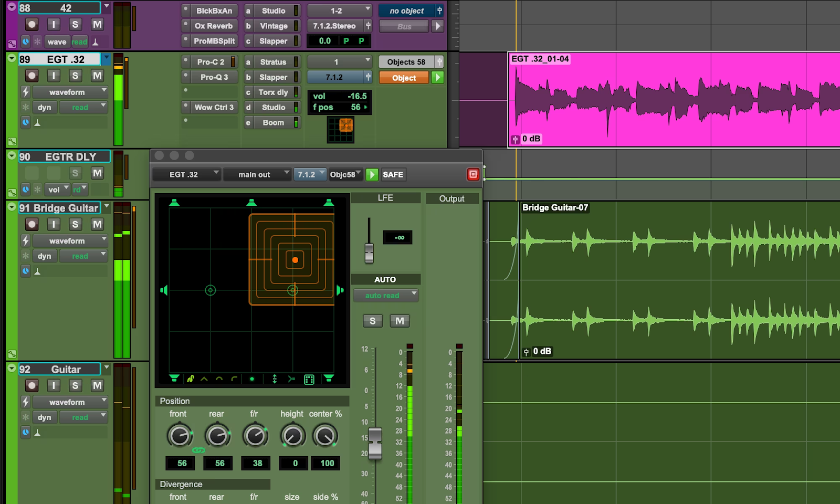Adjust the LFE fader in panner
Screen dimensions: 840x504
coord(369,253)
